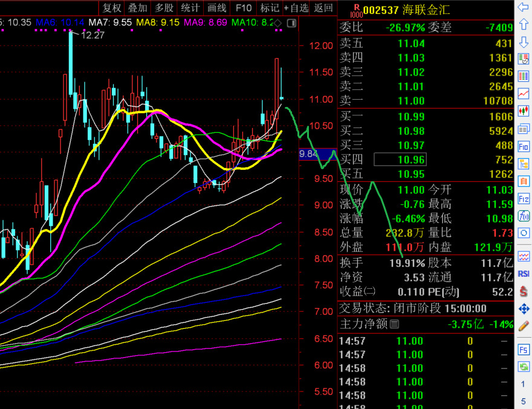Click the 12.27 high price label
Viewport: 532px width, 409px height.
(x=92, y=35)
